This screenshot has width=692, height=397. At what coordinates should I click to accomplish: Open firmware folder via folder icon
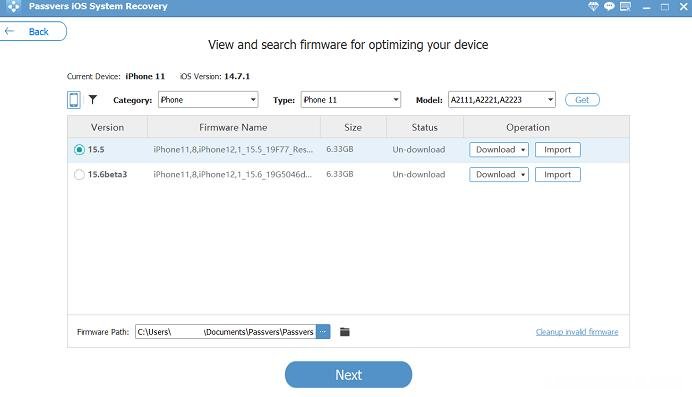coord(345,332)
